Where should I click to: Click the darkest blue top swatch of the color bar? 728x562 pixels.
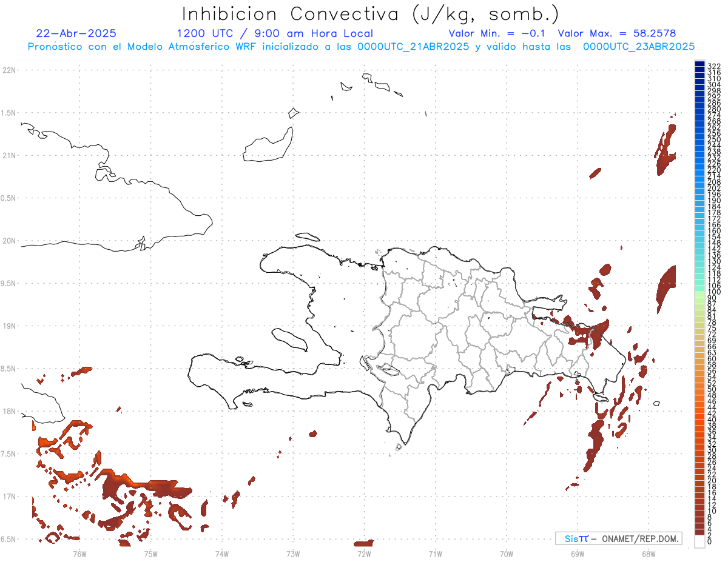pos(699,64)
